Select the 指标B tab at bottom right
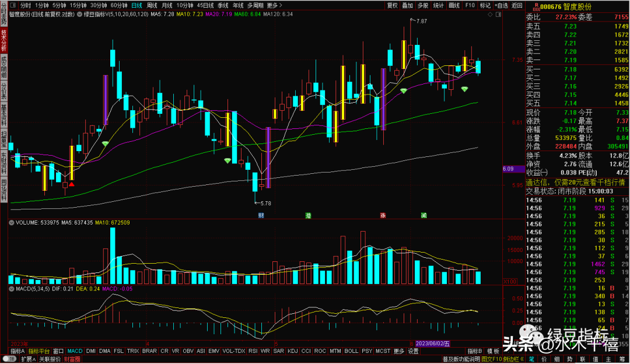Screen dimensions: 630x364 click(474, 351)
